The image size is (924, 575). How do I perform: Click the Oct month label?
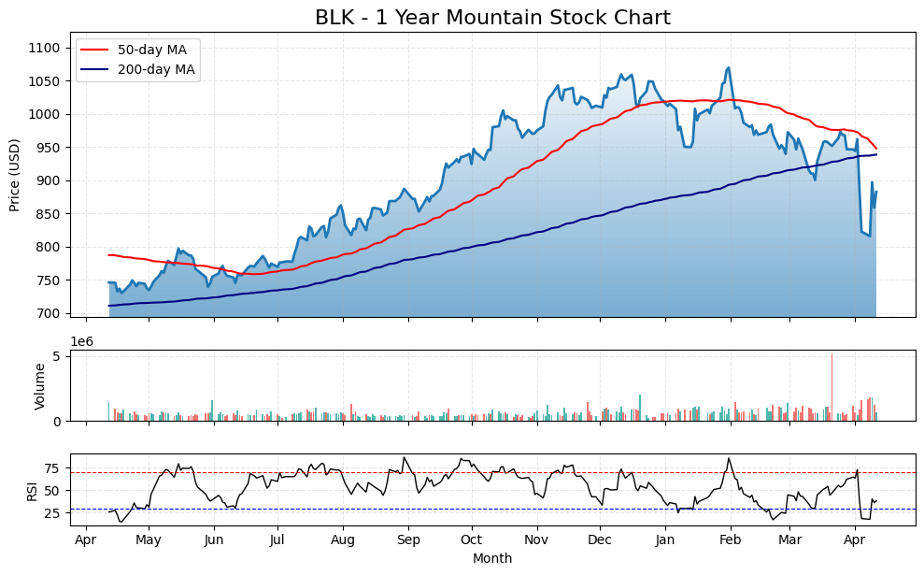472,539
